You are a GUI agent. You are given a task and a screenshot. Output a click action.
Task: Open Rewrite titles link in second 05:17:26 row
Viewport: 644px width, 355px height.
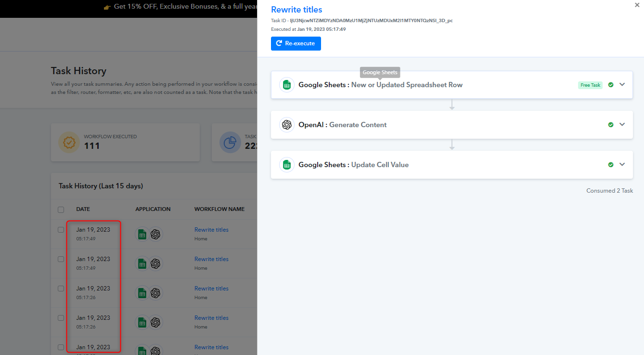pos(211,318)
